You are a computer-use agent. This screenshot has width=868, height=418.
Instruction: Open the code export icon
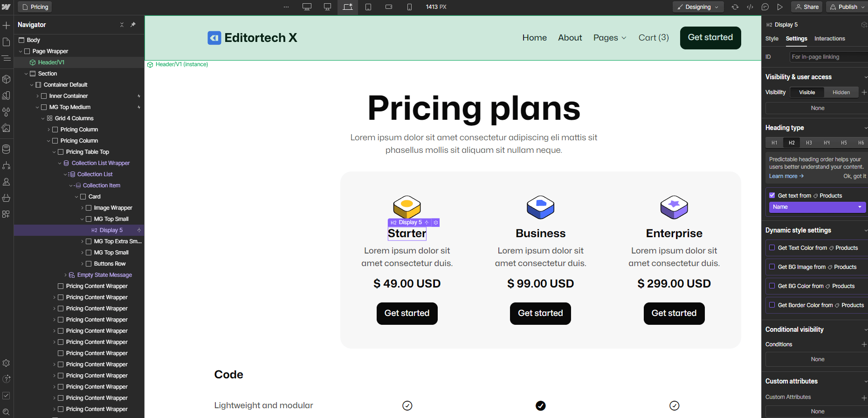pos(750,7)
